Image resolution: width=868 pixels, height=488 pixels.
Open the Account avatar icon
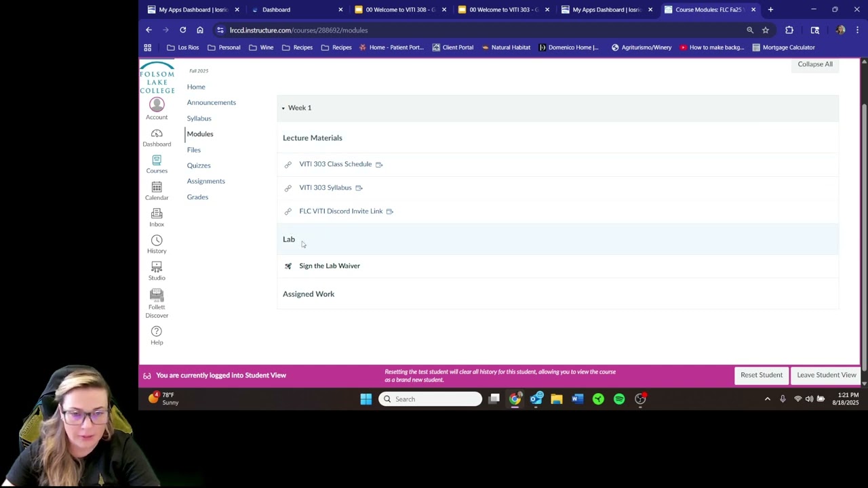pos(157,104)
